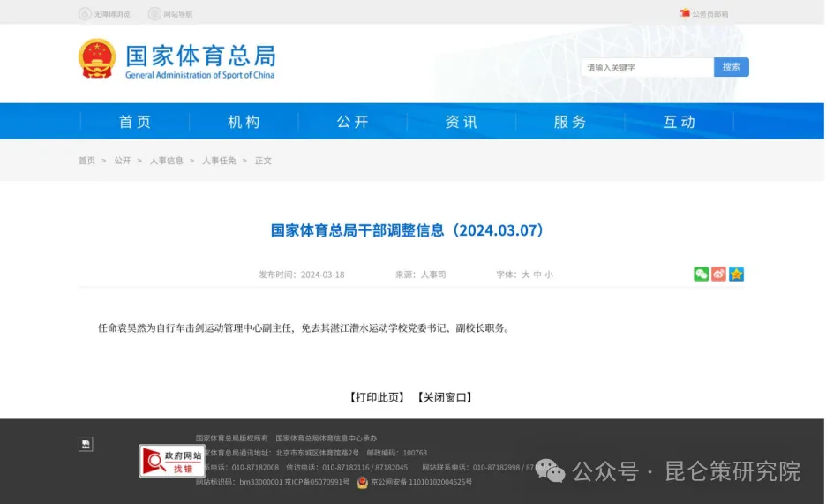Open the 资讯 navigation tab

click(462, 122)
